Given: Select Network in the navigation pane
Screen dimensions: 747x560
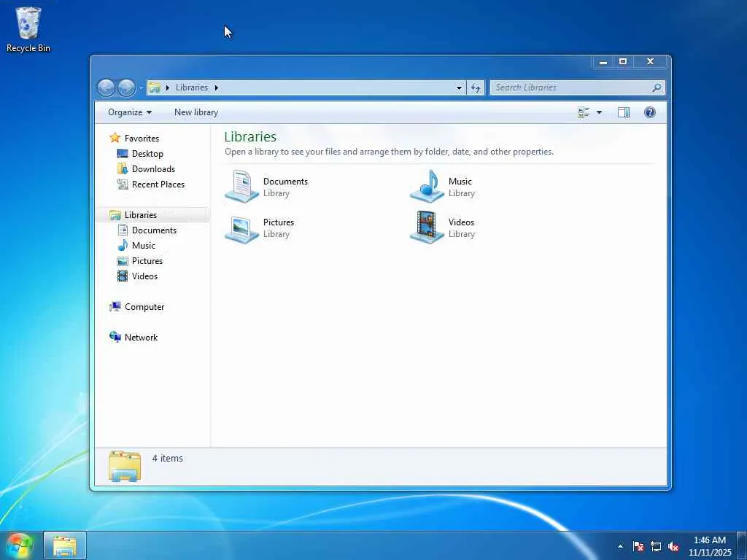Looking at the screenshot, I should [141, 338].
